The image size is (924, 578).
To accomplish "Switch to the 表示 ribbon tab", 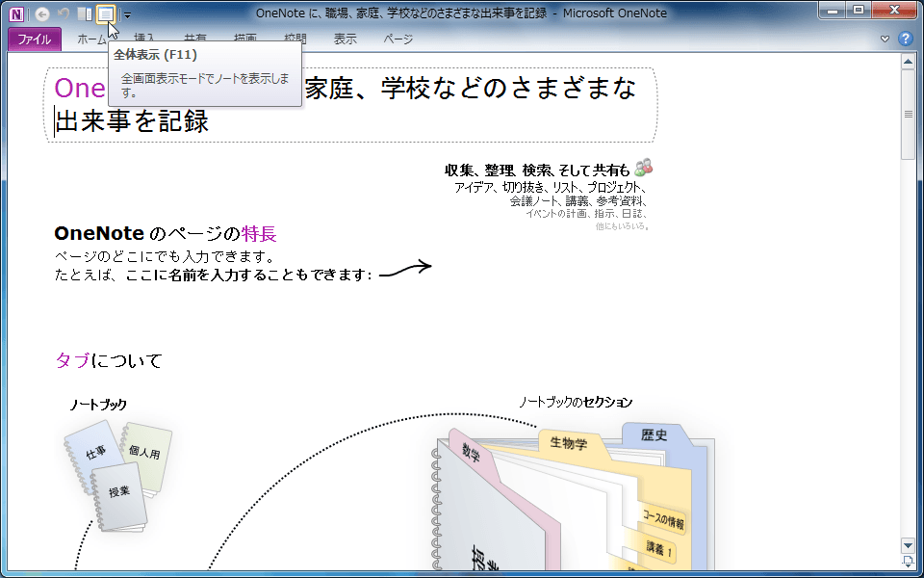I will (x=346, y=39).
